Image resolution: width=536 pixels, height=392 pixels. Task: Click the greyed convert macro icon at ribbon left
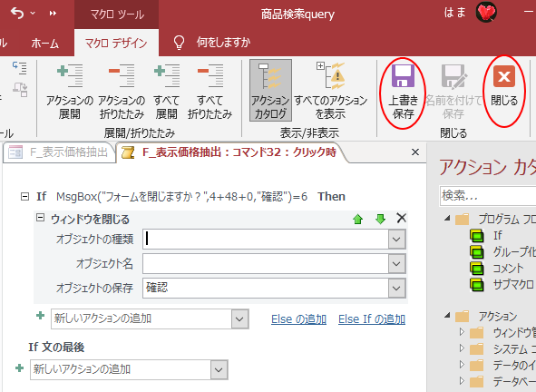[x=20, y=90]
